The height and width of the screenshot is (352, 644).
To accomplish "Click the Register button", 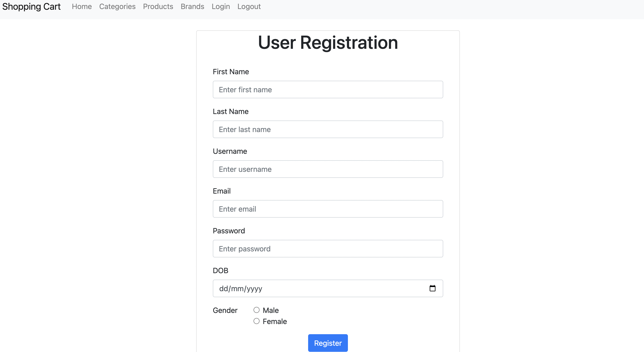I will tap(328, 343).
